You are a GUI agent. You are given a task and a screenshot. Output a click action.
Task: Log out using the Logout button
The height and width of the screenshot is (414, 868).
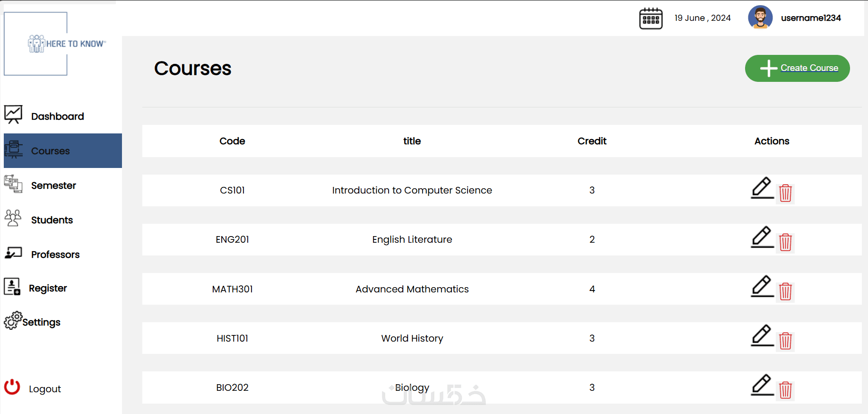[x=44, y=389]
